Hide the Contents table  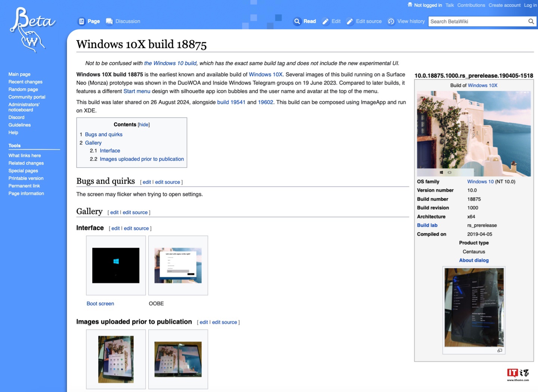pos(144,124)
